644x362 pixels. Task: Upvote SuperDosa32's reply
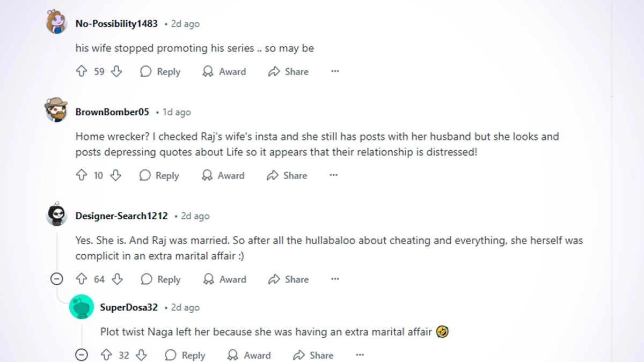tap(106, 355)
